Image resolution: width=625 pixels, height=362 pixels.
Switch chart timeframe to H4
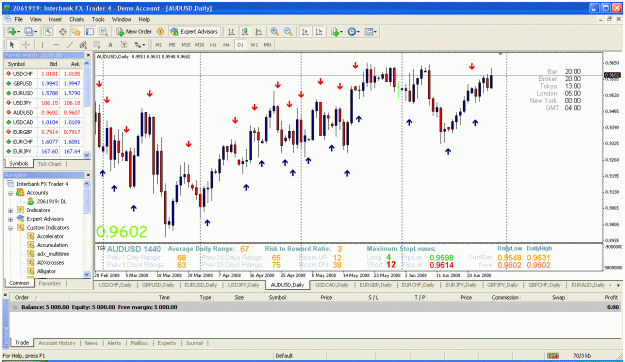point(226,45)
